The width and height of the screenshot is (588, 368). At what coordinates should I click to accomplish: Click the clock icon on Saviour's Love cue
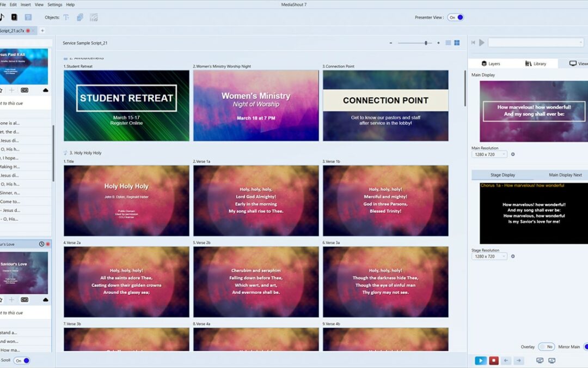tap(41, 244)
